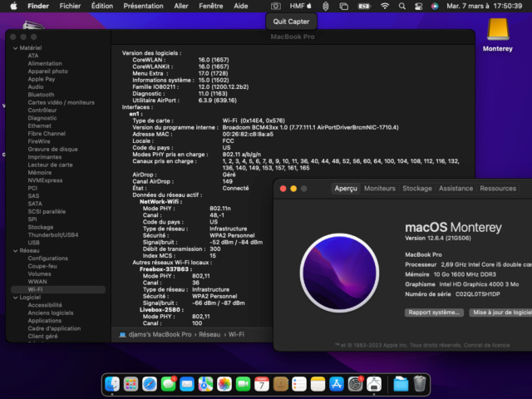Viewport: 532px width, 399px height.
Task: Select Ethernet in the sidebar
Action: click(39, 126)
